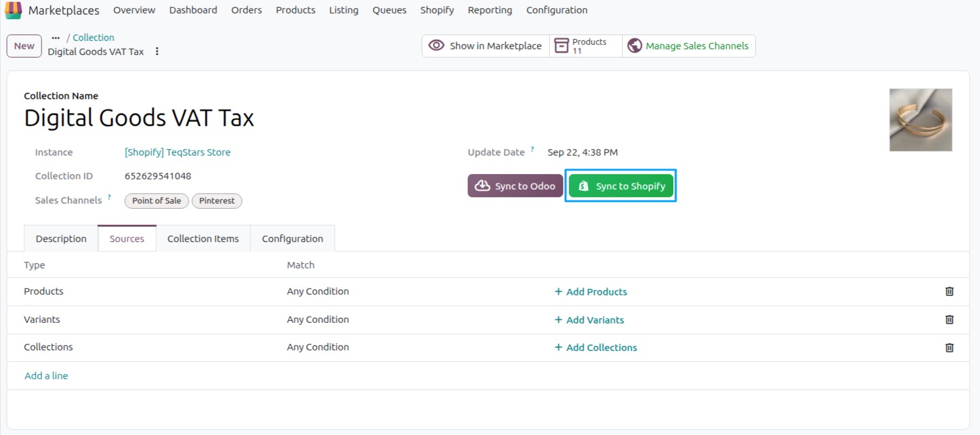Click the Manage Sales Channels text
Image resolution: width=980 pixels, height=435 pixels.
click(x=697, y=45)
